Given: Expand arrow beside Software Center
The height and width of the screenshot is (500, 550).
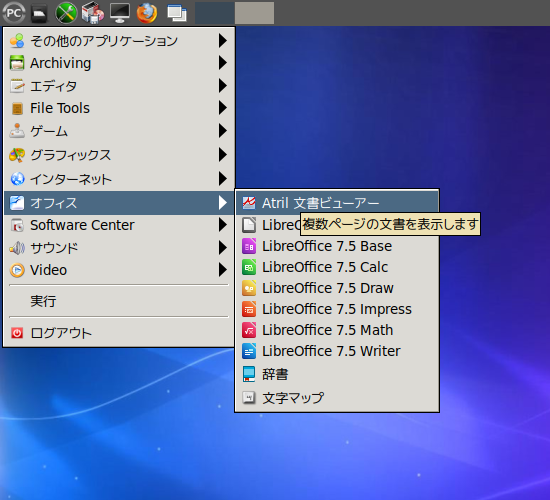Looking at the screenshot, I should coord(222,225).
